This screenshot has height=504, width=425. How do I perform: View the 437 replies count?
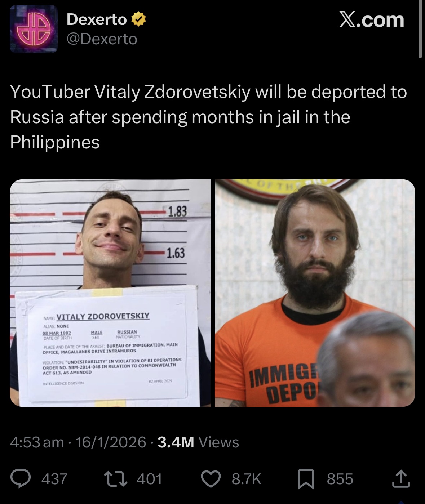pos(54,479)
